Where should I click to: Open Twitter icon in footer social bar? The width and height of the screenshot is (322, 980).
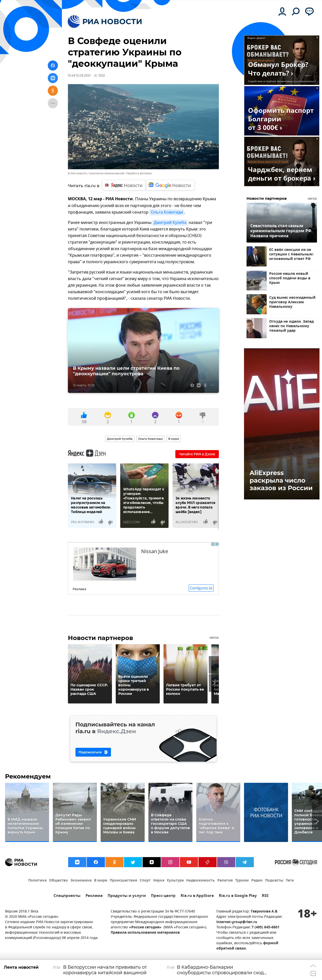(x=133, y=862)
